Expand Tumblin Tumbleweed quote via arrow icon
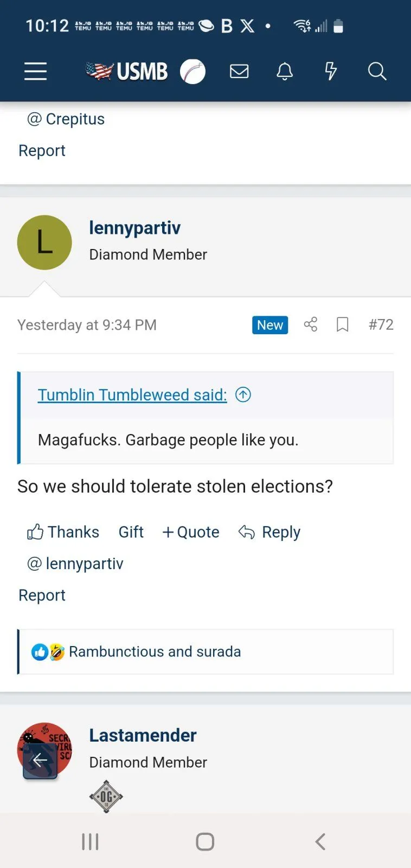411x868 pixels. pyautogui.click(x=243, y=394)
